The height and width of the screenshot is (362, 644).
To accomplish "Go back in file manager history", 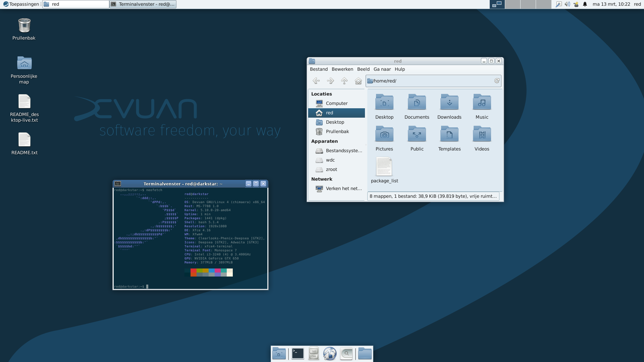I will (x=316, y=81).
